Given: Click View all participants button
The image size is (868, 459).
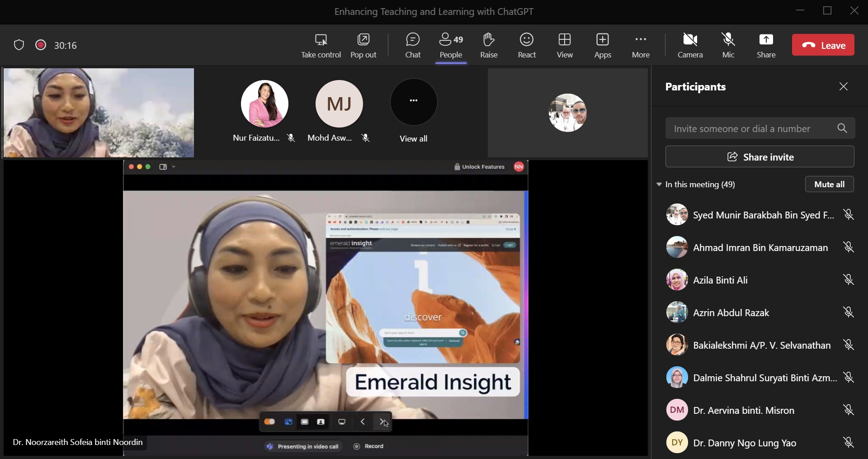Looking at the screenshot, I should pos(414,102).
